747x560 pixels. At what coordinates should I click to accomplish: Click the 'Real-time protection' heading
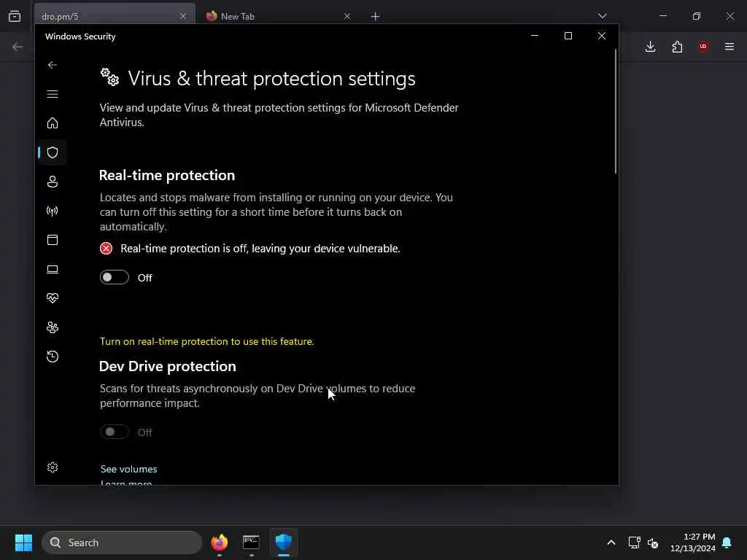[167, 175]
